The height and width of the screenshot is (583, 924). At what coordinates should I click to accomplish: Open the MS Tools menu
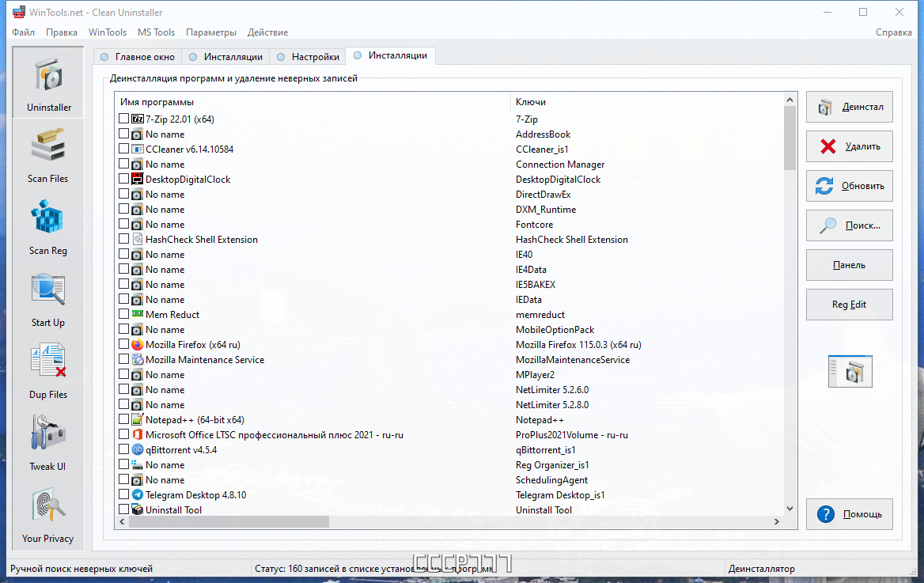(x=156, y=32)
